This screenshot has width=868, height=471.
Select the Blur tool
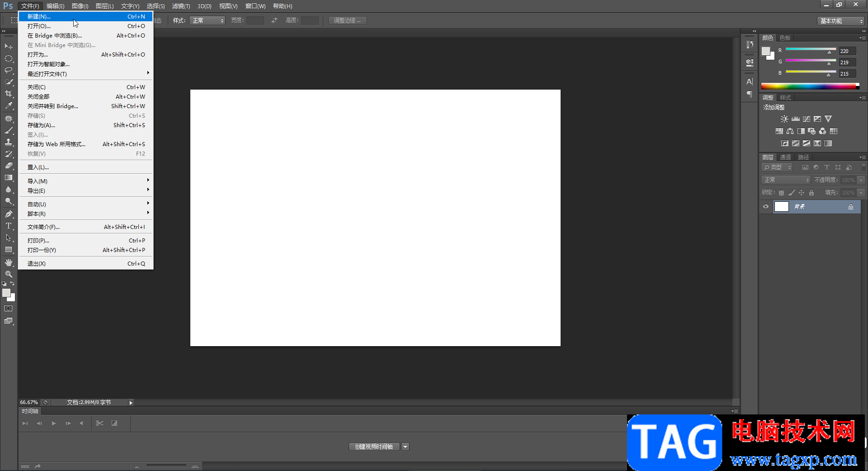pos(9,189)
